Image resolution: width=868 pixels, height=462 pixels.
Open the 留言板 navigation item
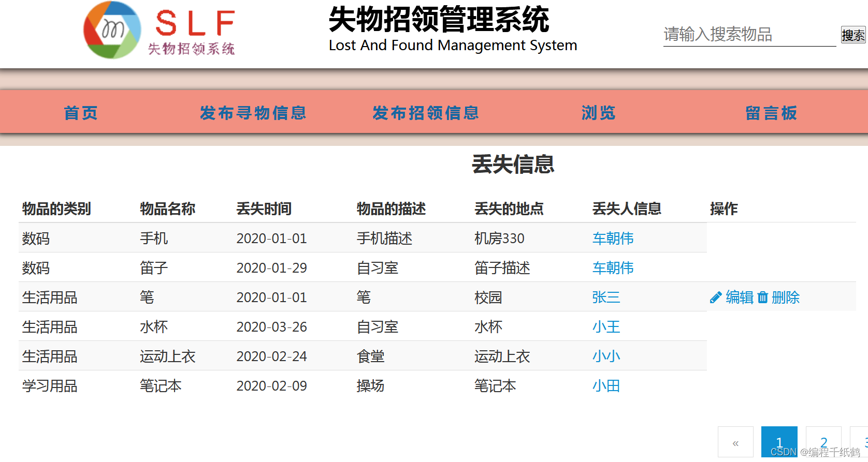coord(771,113)
